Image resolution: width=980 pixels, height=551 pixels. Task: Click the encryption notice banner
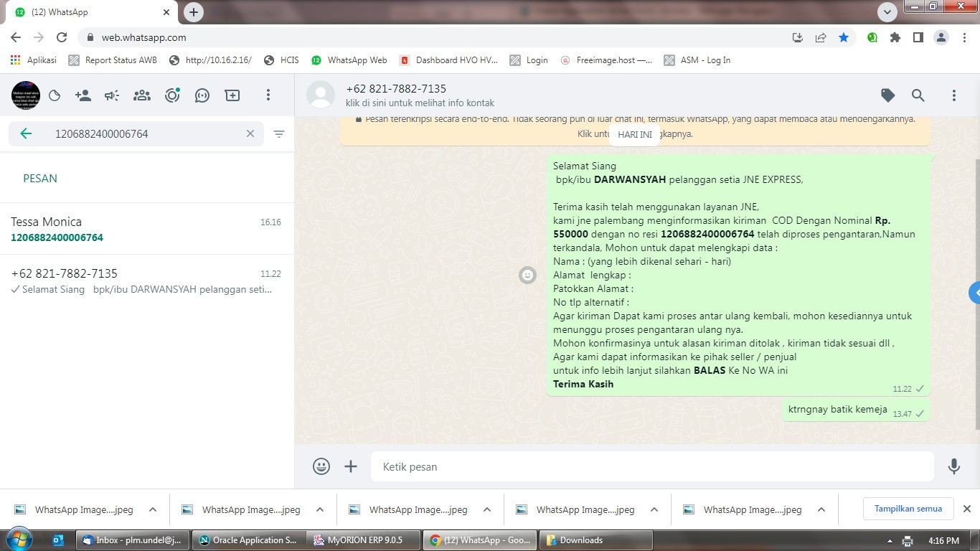point(635,130)
